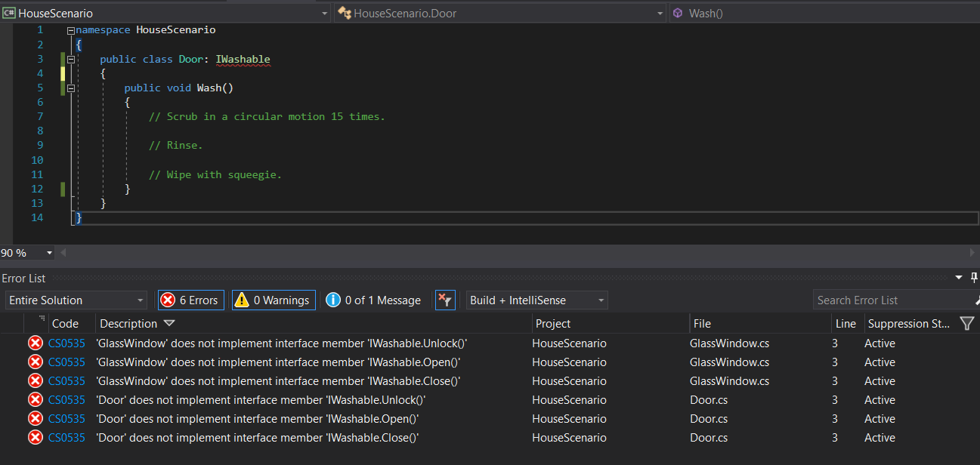Click error icon of Door IWashable.Open() row

(35, 419)
